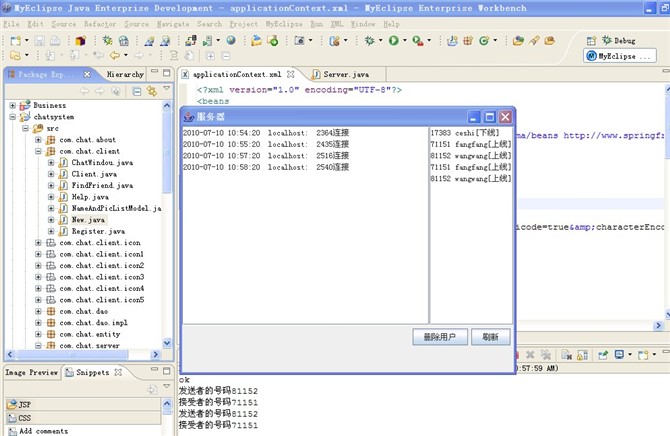Image resolution: width=670 pixels, height=436 pixels.
Task: Select FindFriend.java in the tree
Action: click(x=102, y=186)
